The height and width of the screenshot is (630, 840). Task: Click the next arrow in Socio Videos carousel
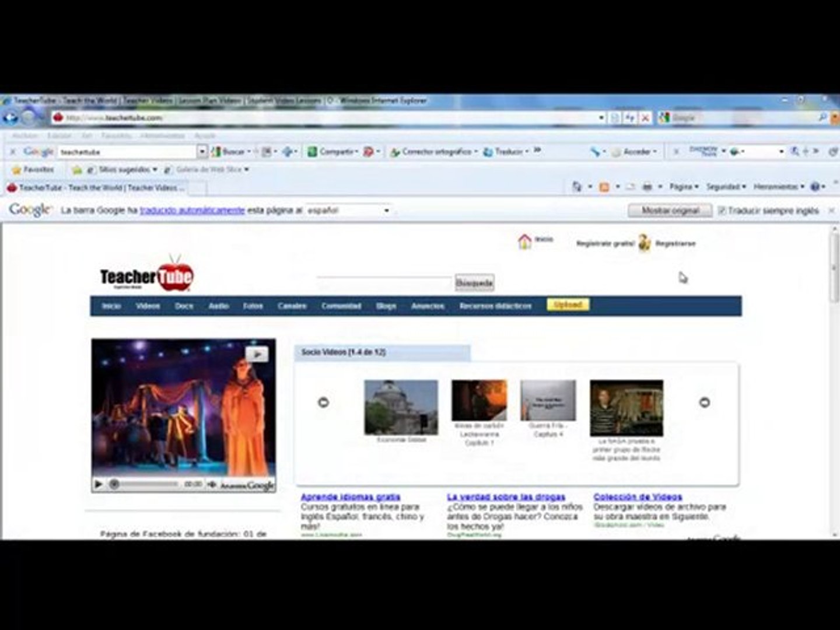pos(705,402)
